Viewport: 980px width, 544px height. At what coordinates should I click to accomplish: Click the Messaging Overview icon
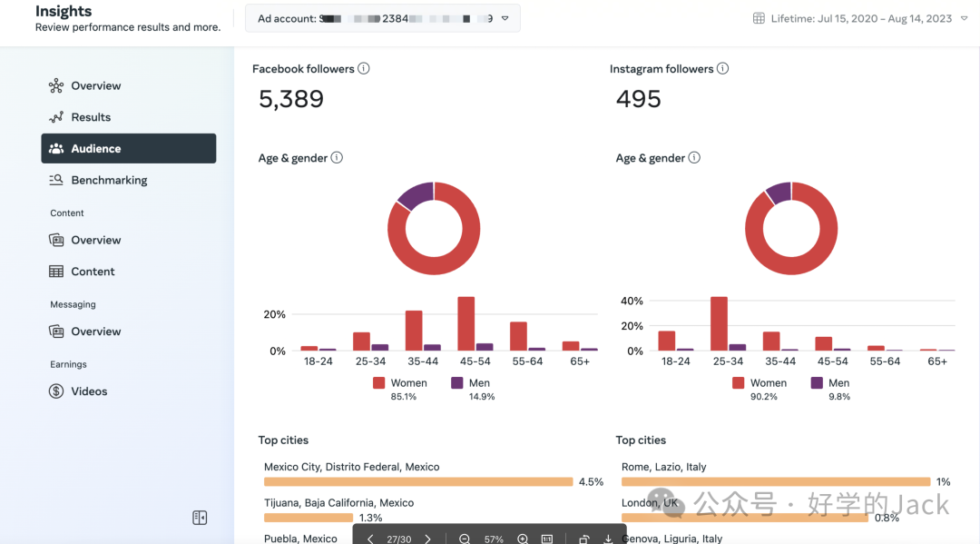tap(56, 331)
